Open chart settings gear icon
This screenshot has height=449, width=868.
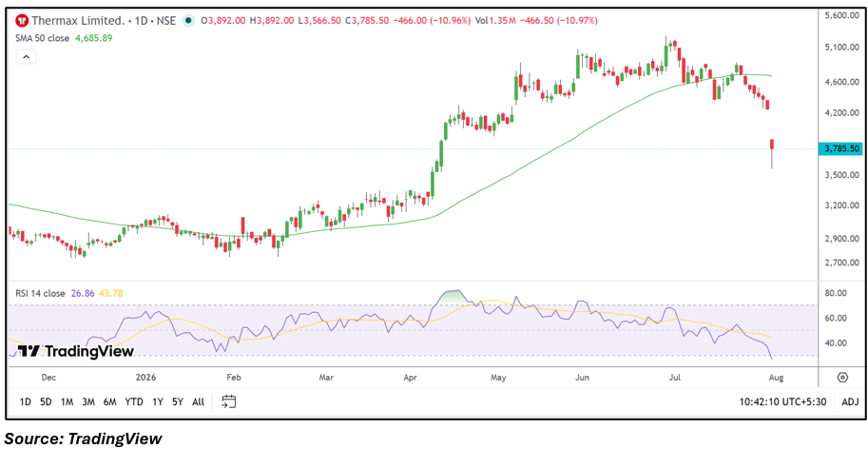(842, 378)
